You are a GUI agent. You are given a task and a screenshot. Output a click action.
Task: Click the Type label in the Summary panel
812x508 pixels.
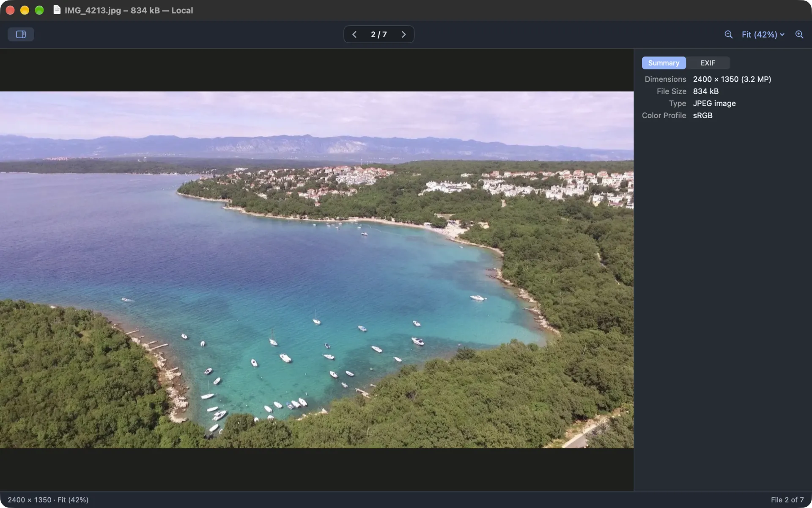coord(678,103)
